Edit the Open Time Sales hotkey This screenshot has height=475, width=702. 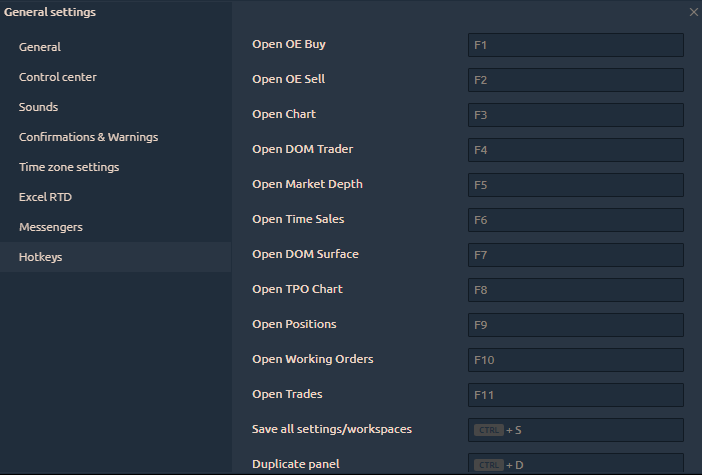(575, 220)
